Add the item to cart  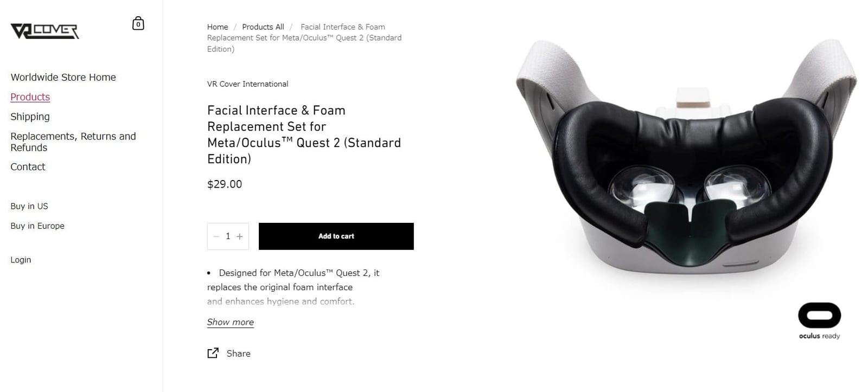click(x=336, y=236)
